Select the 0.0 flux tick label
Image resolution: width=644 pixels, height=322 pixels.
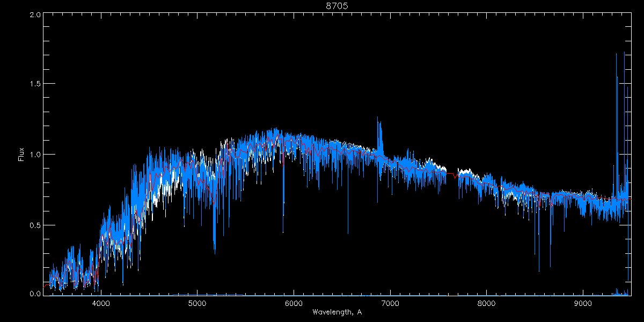pos(35,294)
